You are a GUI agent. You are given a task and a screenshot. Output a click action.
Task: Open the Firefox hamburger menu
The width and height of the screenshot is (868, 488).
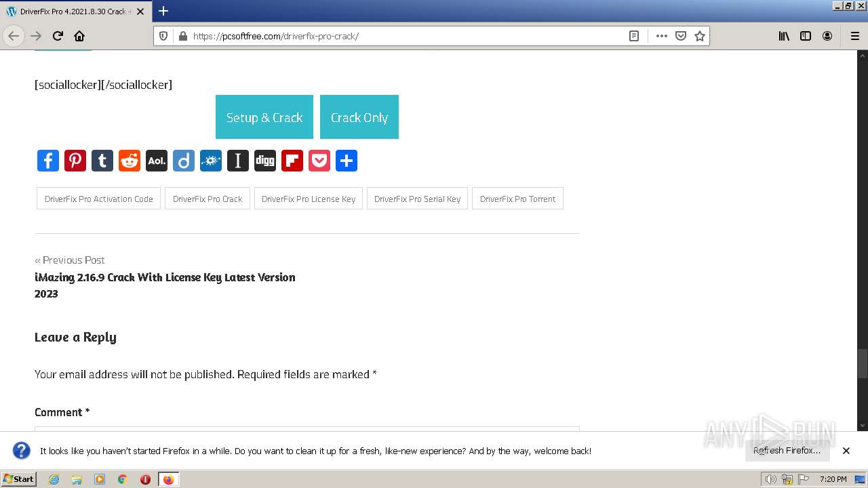pos(854,36)
